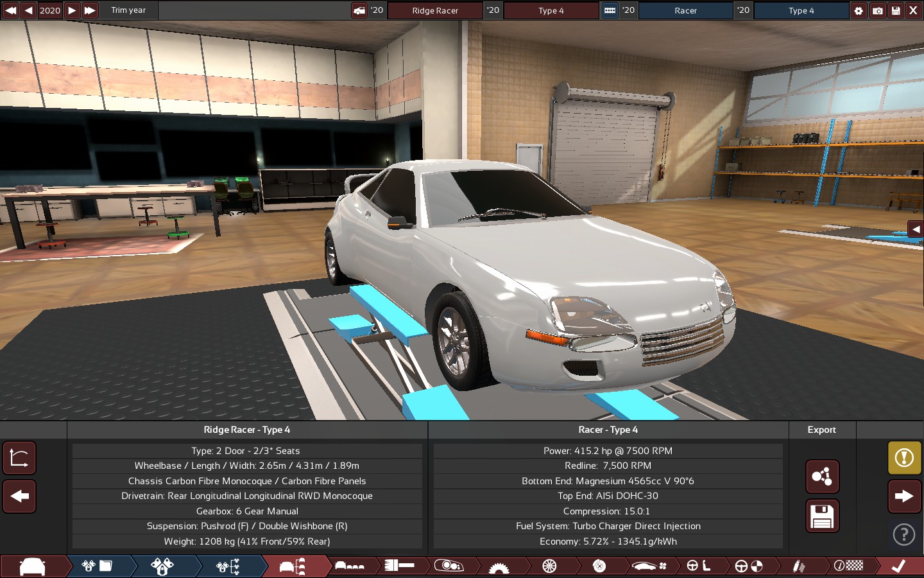The width and height of the screenshot is (924, 578).
Task: Expand the side panel with left arrow
Action: (916, 229)
